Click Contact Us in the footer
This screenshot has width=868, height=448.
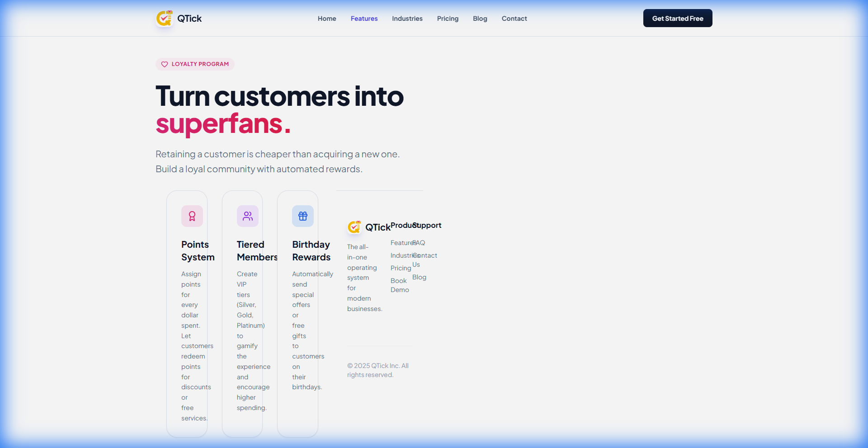click(x=425, y=260)
